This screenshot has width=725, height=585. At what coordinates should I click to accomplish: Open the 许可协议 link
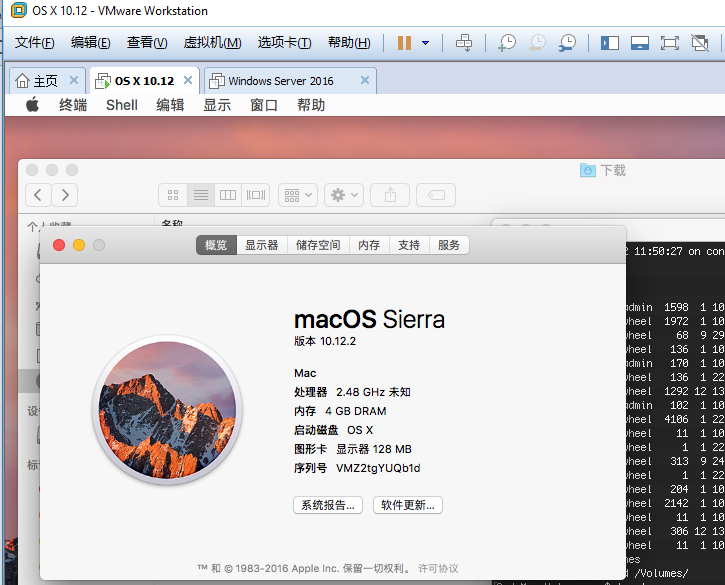(438, 568)
